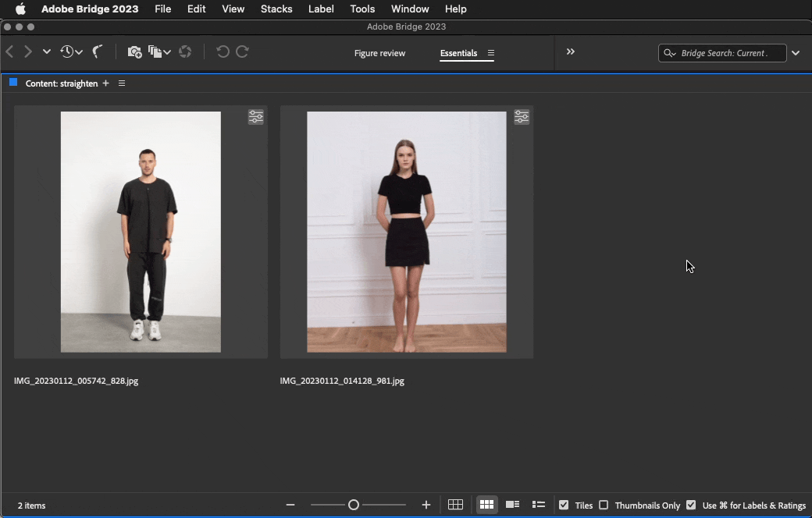The height and width of the screenshot is (518, 812).
Task: Rotate 90° counterclockwise using the toolbar
Action: (223, 52)
